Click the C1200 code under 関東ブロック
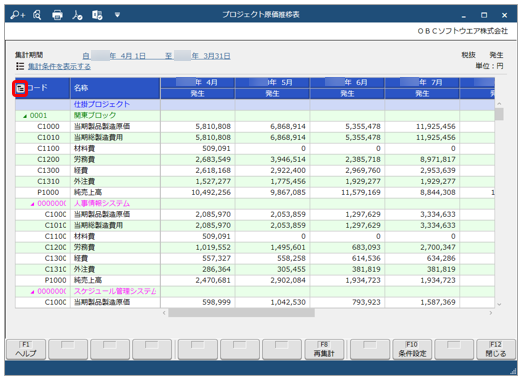 48,160
